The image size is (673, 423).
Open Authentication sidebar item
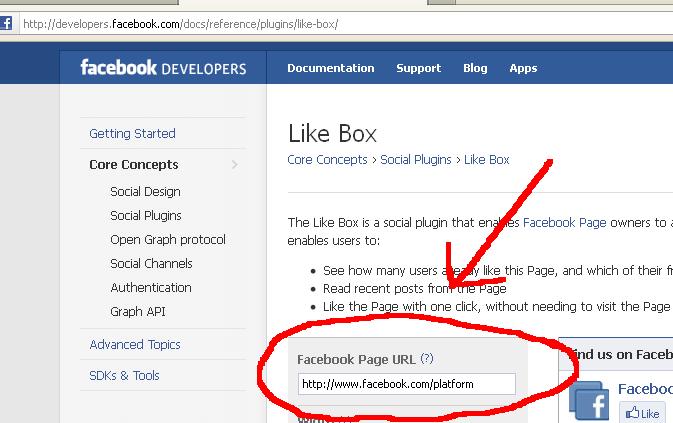(x=151, y=287)
